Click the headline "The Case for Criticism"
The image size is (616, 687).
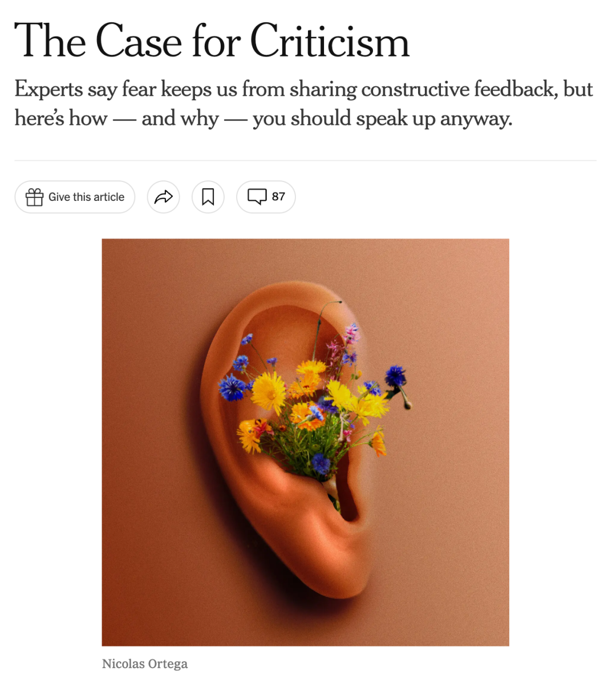click(212, 41)
